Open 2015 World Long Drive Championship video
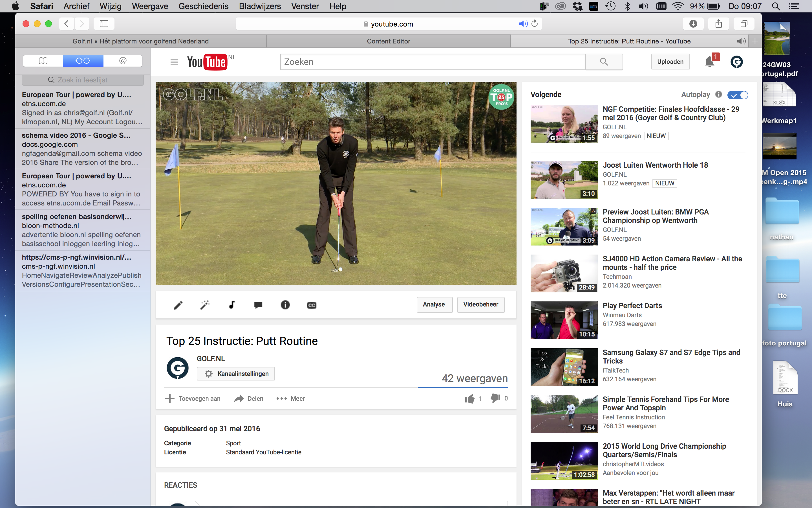812x508 pixels. click(664, 450)
